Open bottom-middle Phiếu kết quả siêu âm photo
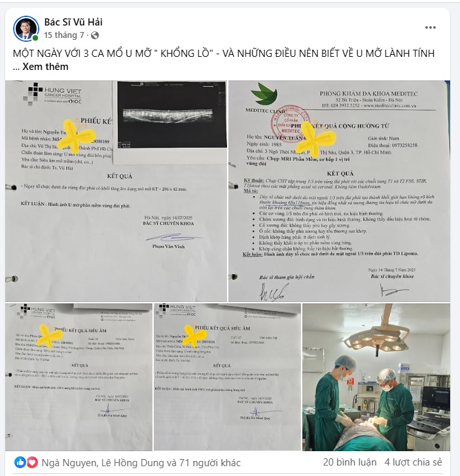This screenshot has width=460, height=476. coord(227,377)
